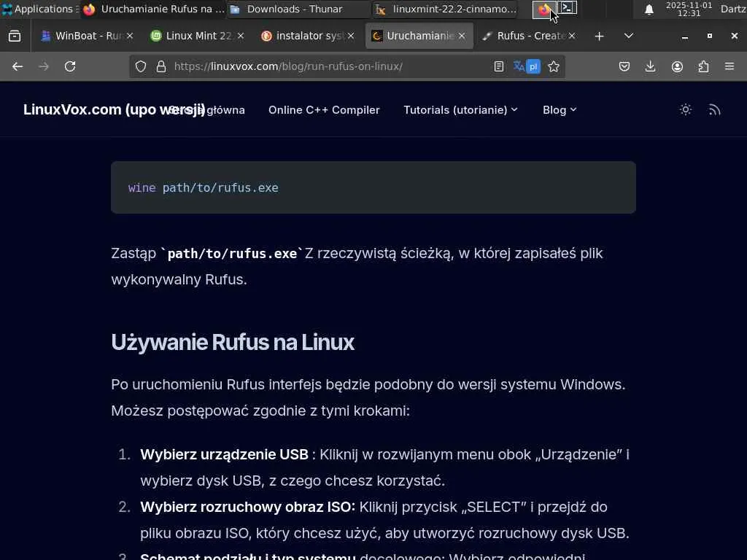747x560 pixels.
Task: View site security padlock information
Action: click(x=161, y=66)
